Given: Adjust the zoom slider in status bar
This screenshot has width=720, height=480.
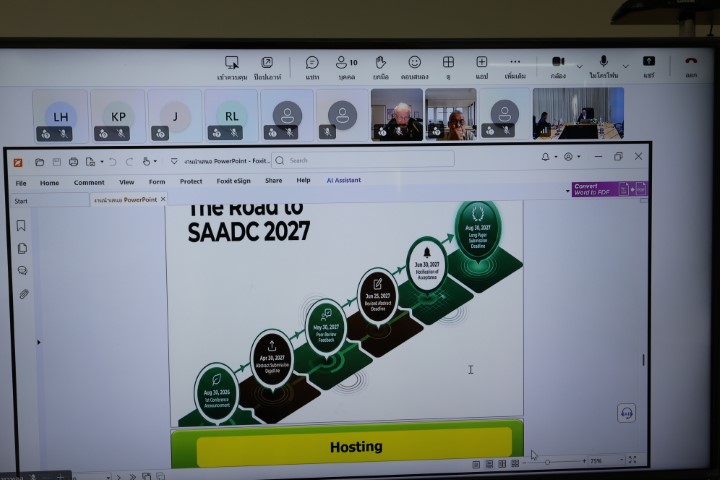Looking at the screenshot, I should coord(548,461).
